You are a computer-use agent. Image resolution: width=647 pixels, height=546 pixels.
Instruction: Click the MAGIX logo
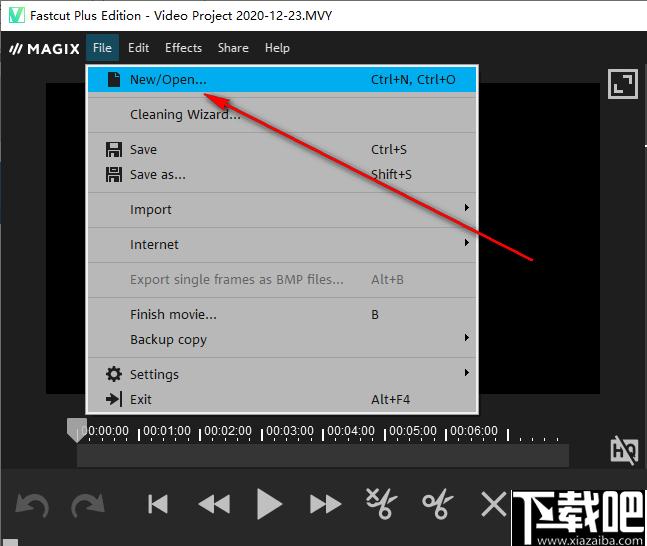(44, 49)
